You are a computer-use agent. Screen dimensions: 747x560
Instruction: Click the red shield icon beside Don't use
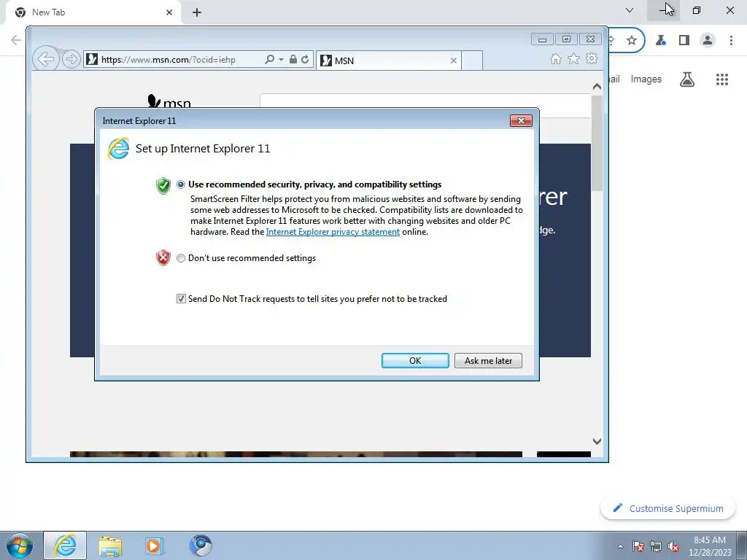click(x=163, y=257)
